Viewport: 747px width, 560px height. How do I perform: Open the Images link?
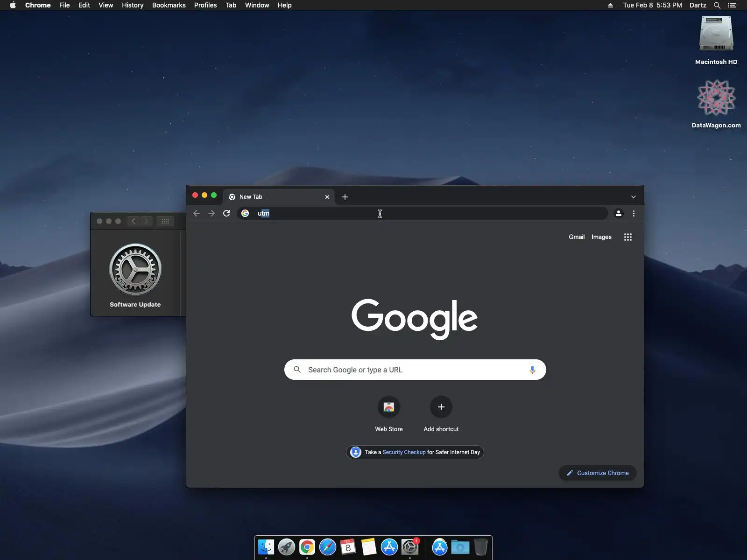(601, 237)
